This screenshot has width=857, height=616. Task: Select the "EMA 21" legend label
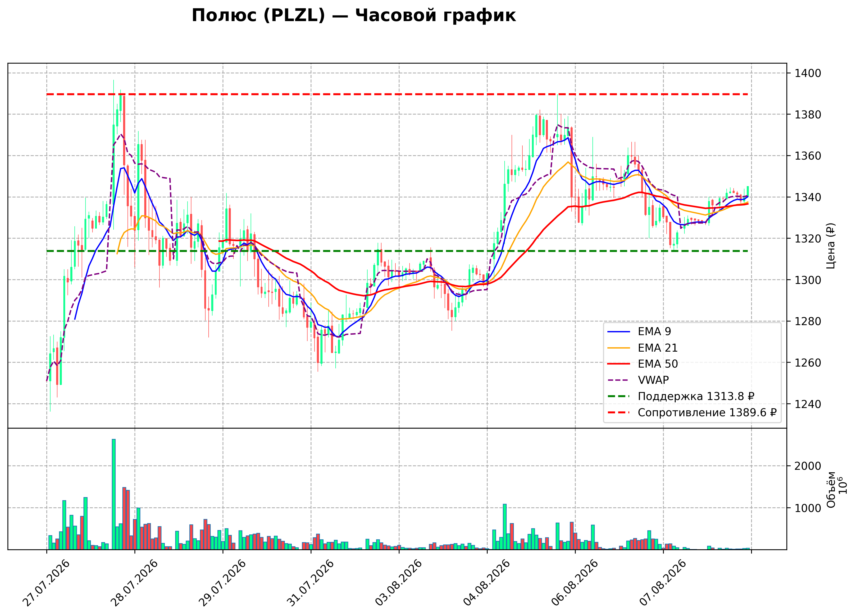click(x=657, y=348)
